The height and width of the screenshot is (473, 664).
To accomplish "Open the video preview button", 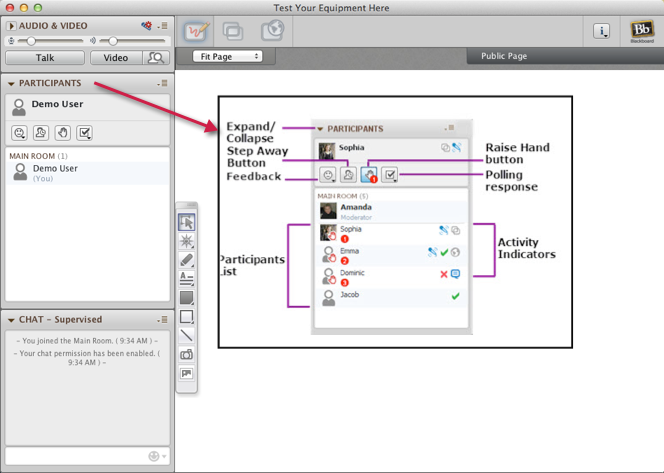I will [x=155, y=58].
